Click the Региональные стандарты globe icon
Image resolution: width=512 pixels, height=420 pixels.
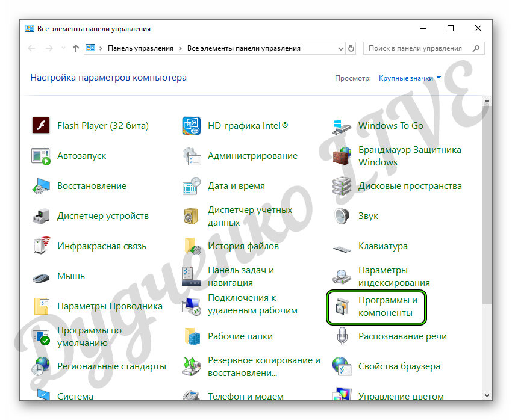[41, 366]
